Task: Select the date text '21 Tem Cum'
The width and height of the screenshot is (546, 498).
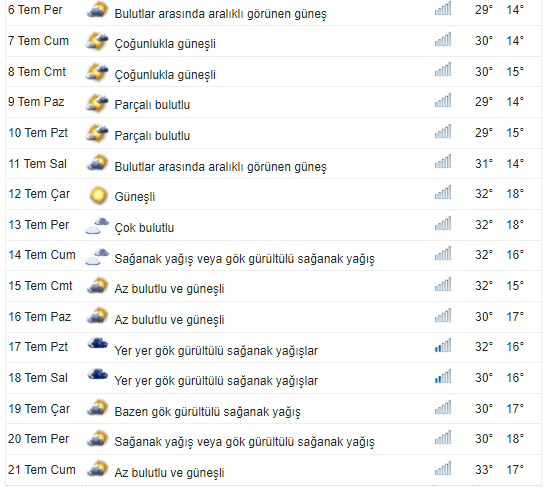Action: pos(42,470)
